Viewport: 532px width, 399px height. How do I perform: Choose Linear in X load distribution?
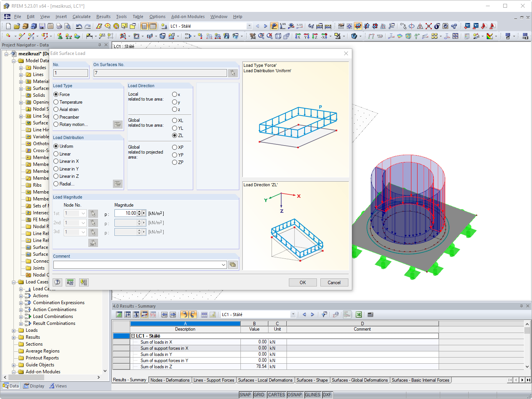56,161
